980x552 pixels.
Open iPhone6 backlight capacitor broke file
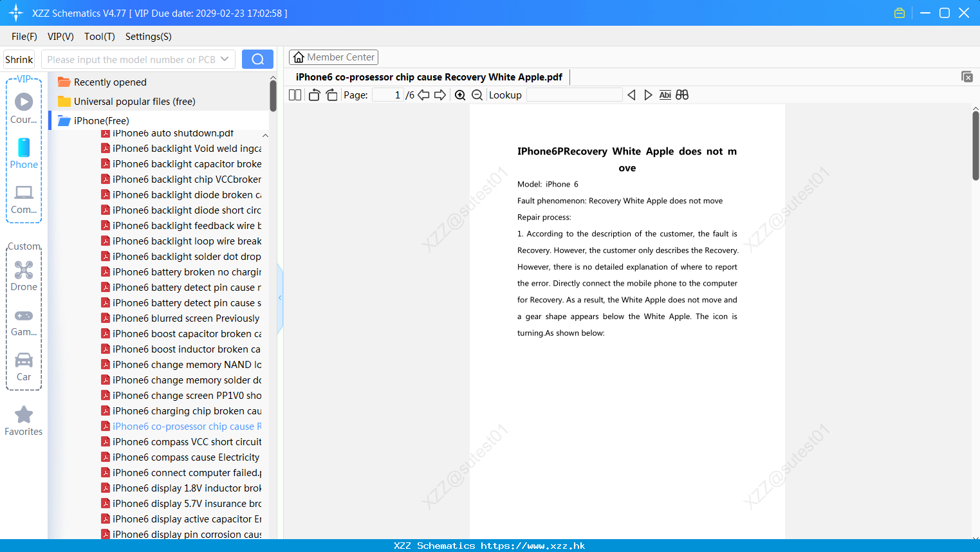(181, 164)
